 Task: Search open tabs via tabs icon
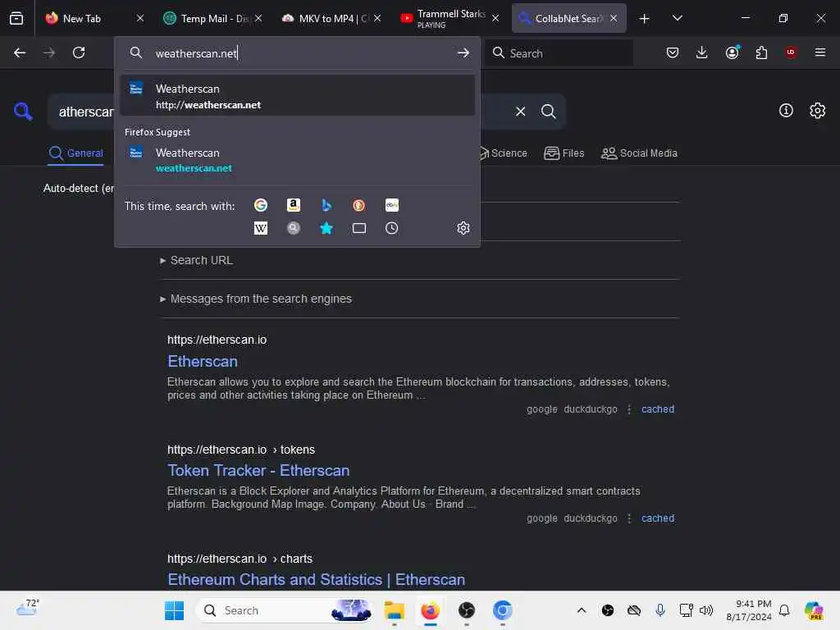pyautogui.click(x=359, y=228)
